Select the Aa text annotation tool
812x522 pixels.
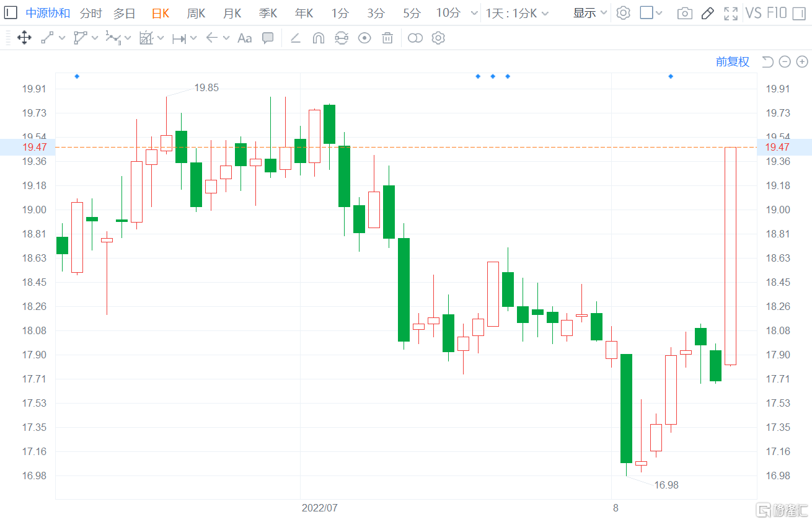(245, 38)
